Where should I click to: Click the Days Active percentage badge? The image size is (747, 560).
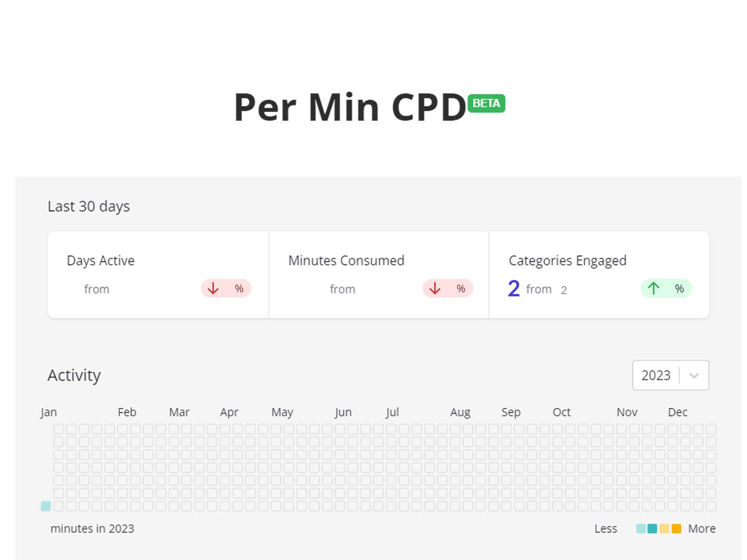(226, 288)
